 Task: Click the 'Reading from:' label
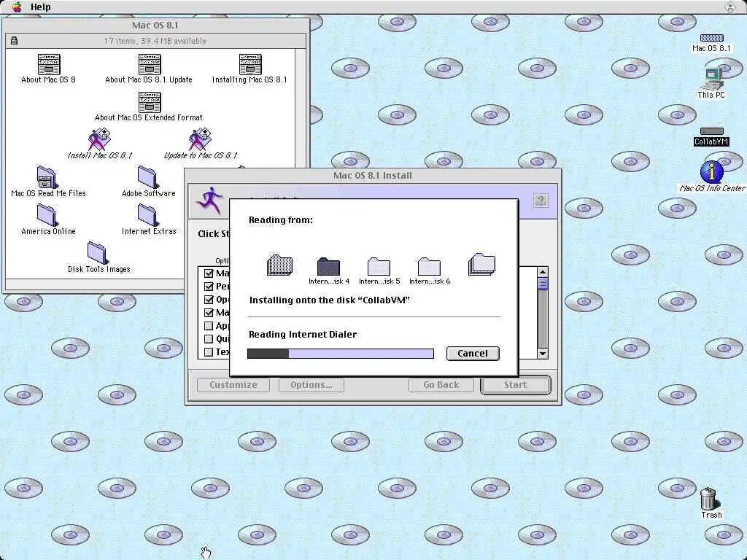point(281,220)
